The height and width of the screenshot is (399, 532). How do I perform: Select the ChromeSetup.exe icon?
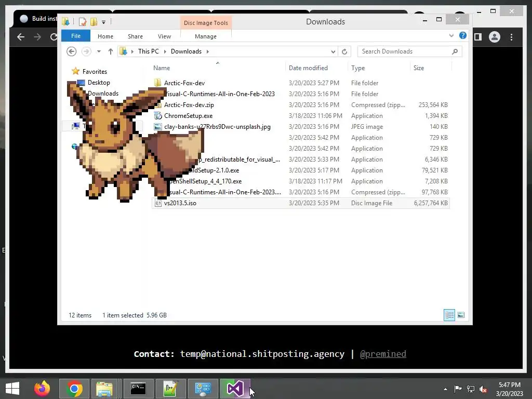click(x=158, y=116)
